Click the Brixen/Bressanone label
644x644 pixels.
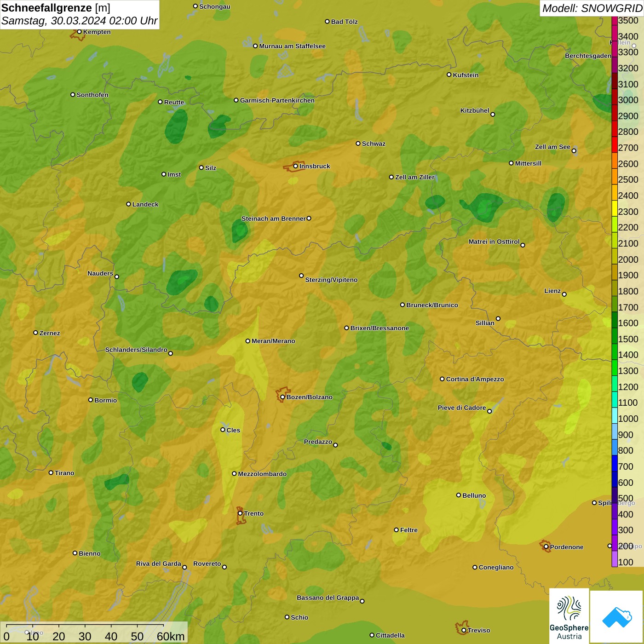point(379,328)
